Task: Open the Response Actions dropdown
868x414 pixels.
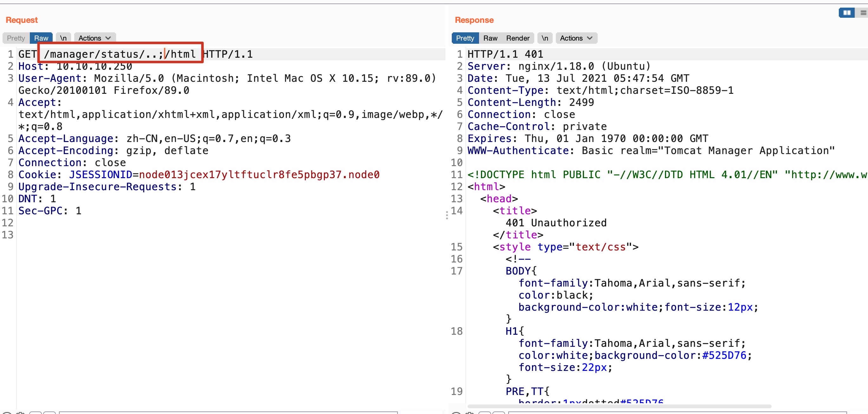Action: click(576, 38)
